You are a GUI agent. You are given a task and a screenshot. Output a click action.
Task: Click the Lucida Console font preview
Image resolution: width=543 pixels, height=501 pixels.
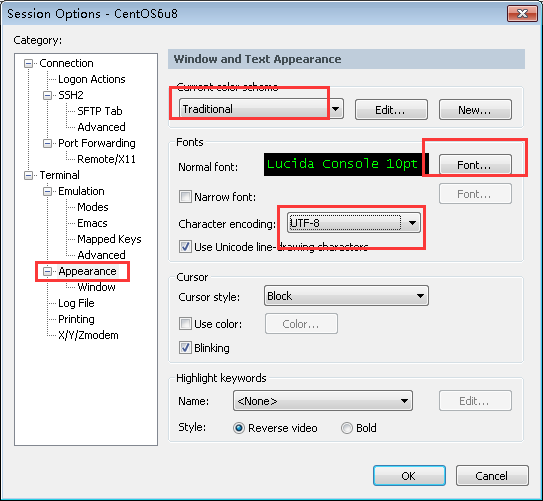click(x=346, y=164)
